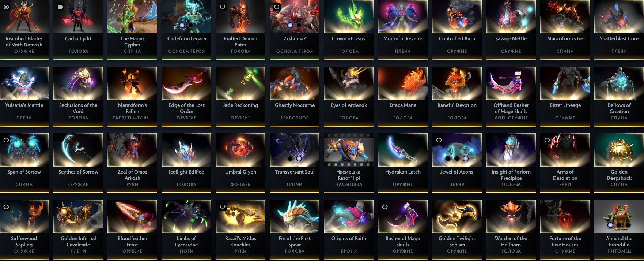644x261 pixels.
Task: Click the socket icon on Carhart jckt
Action: click(60, 7)
